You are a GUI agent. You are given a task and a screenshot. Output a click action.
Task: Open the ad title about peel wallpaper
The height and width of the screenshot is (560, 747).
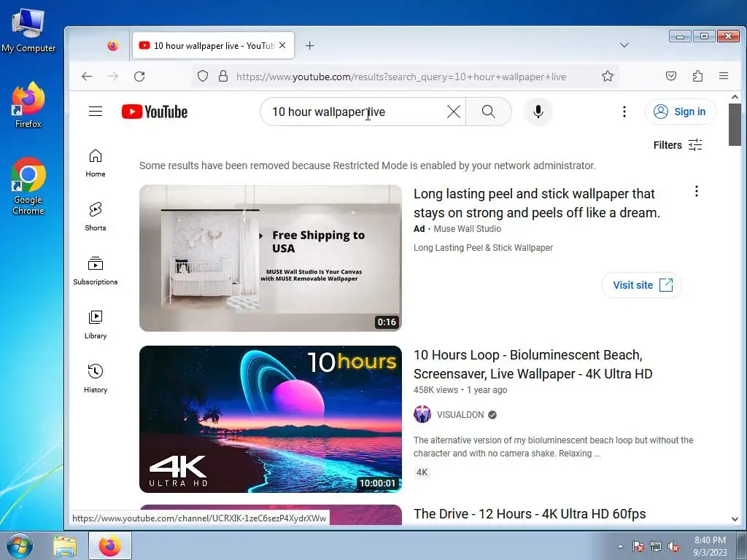536,203
